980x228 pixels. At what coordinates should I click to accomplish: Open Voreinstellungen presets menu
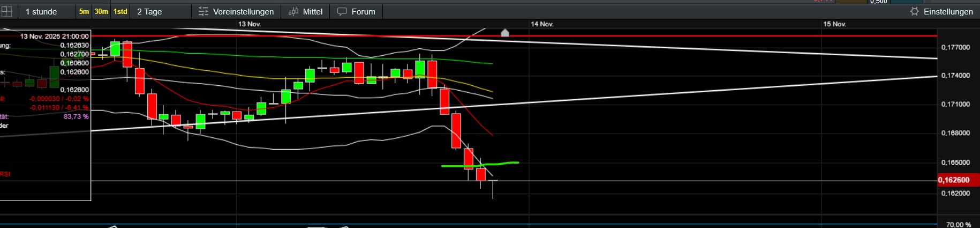click(236, 11)
